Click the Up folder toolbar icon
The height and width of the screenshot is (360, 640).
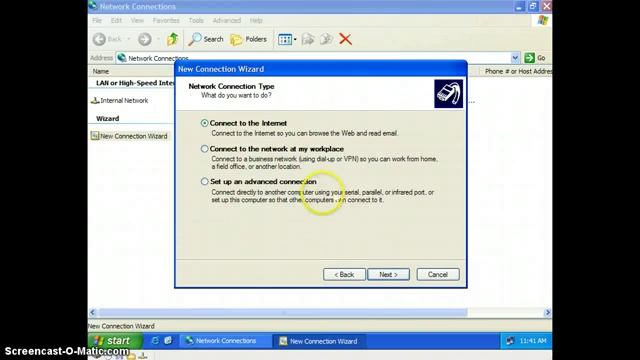coord(173,39)
